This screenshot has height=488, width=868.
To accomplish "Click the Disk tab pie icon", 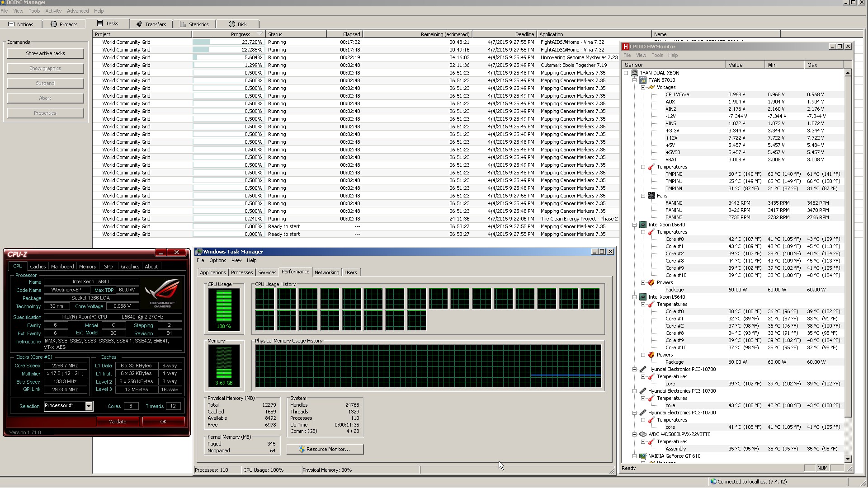I will [232, 24].
